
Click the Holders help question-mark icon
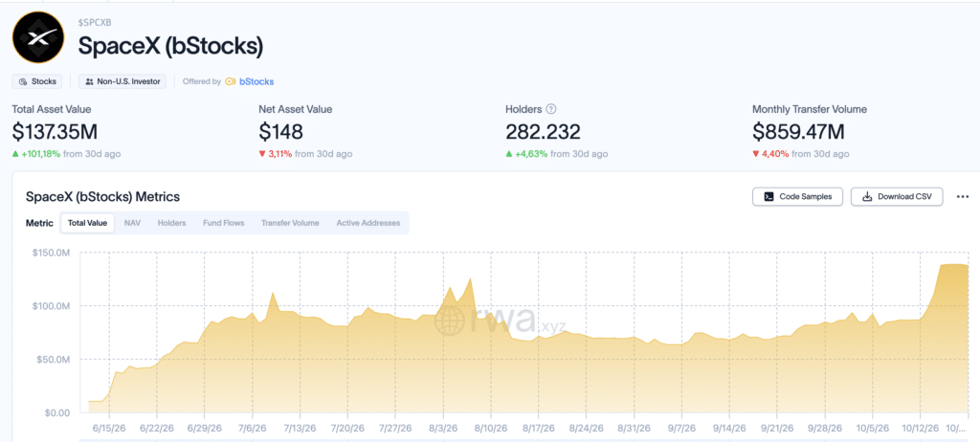click(550, 109)
